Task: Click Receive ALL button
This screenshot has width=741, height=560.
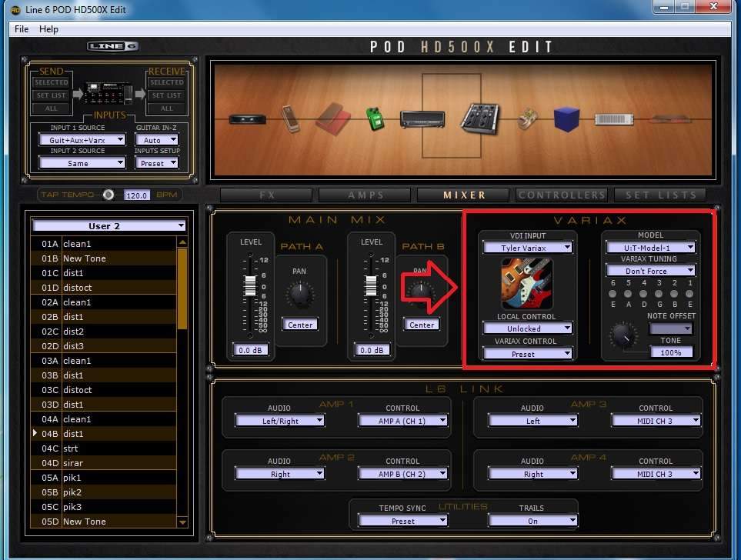Action: [x=166, y=108]
